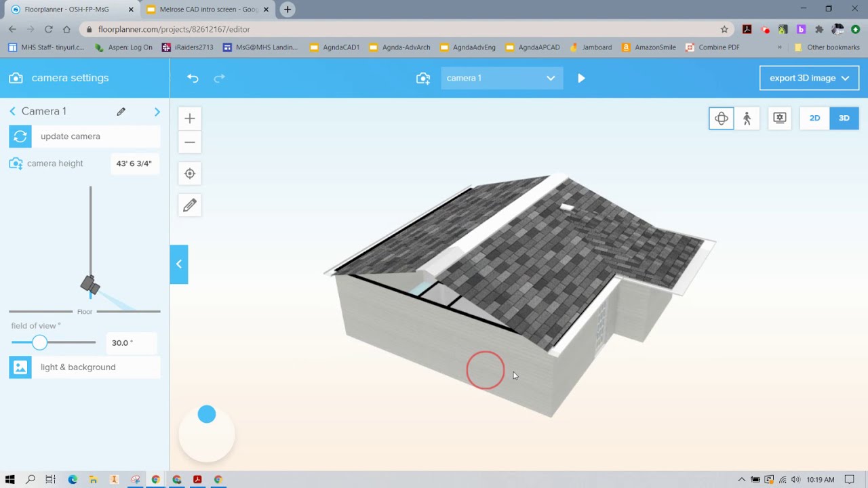Open the Jamboard bookmark
The height and width of the screenshot is (488, 868).
point(591,47)
